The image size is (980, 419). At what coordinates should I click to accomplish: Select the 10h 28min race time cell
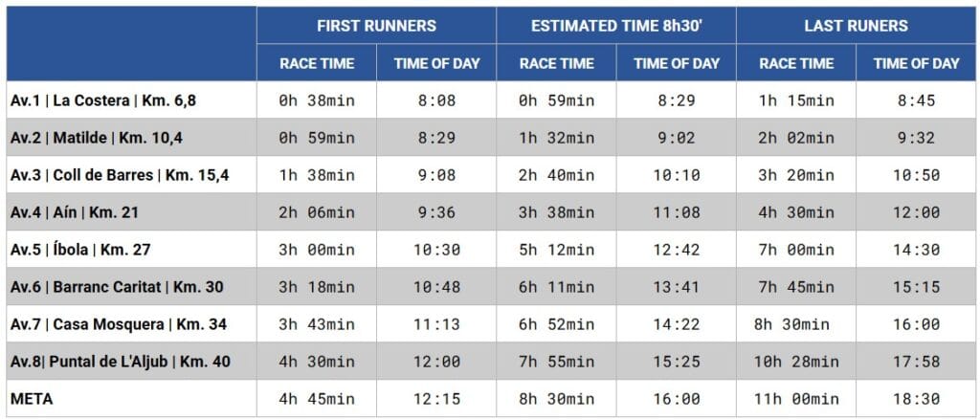pos(795,362)
